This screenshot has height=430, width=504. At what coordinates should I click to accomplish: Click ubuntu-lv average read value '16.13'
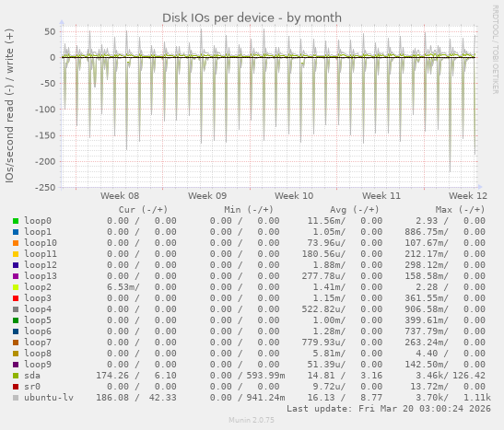321,398
